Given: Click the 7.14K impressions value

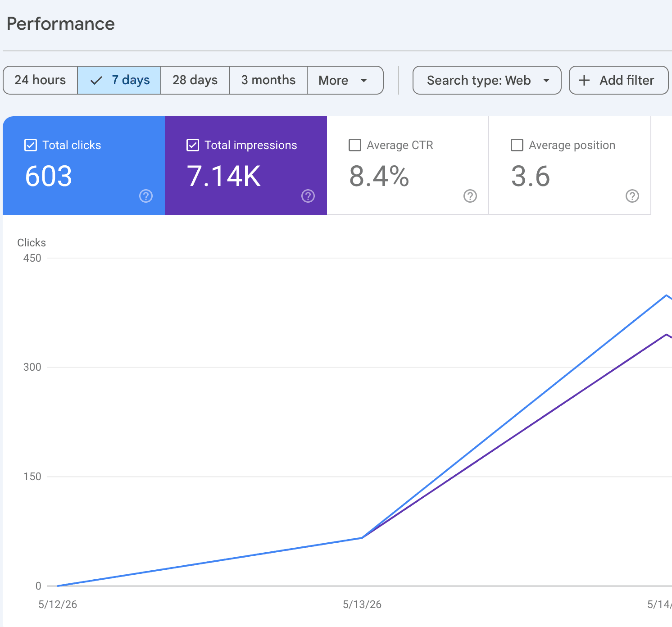Looking at the screenshot, I should (224, 176).
